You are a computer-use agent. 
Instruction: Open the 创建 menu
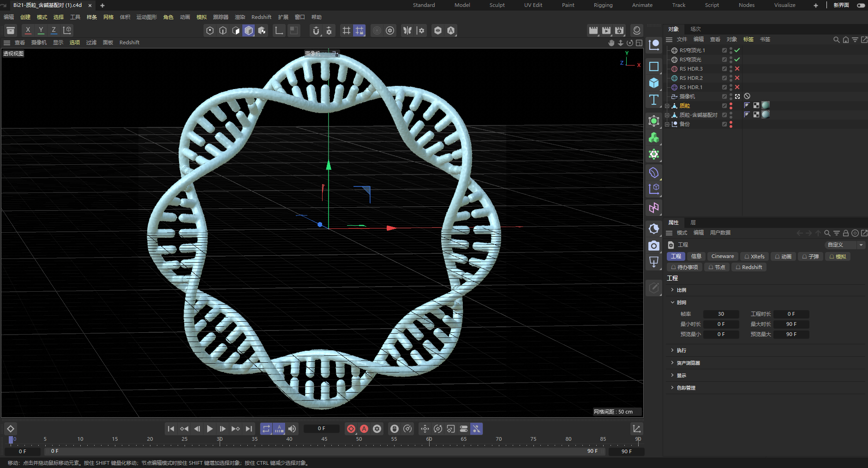click(x=25, y=17)
